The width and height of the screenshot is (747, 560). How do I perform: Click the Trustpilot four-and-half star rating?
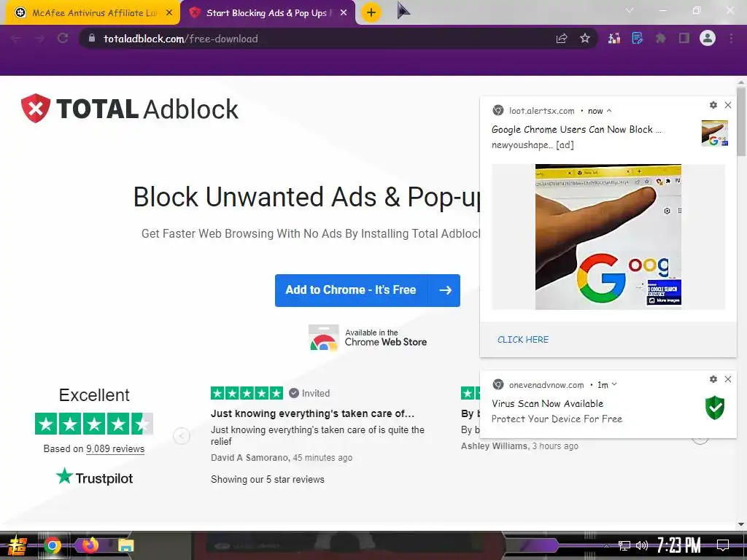pyautogui.click(x=94, y=424)
